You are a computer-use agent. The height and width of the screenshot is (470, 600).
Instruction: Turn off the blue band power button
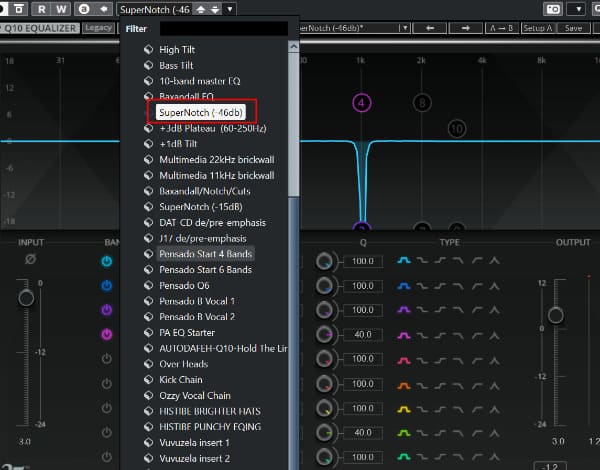point(107,286)
